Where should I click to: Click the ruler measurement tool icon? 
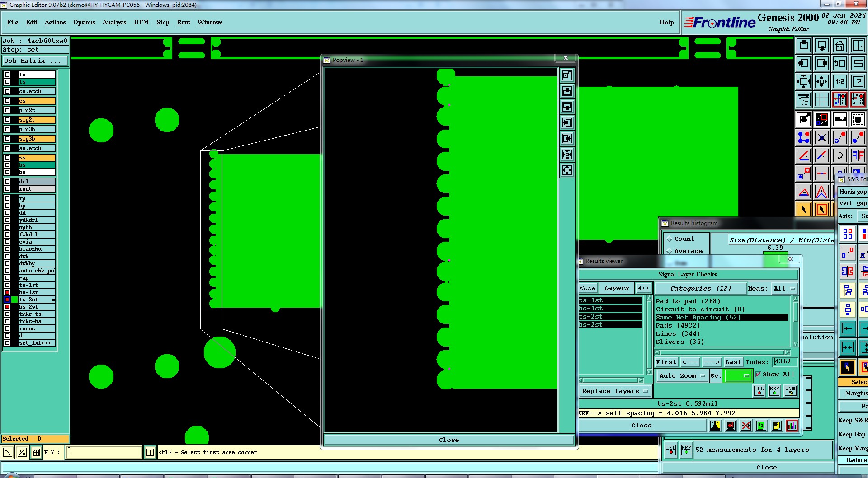[840, 119]
